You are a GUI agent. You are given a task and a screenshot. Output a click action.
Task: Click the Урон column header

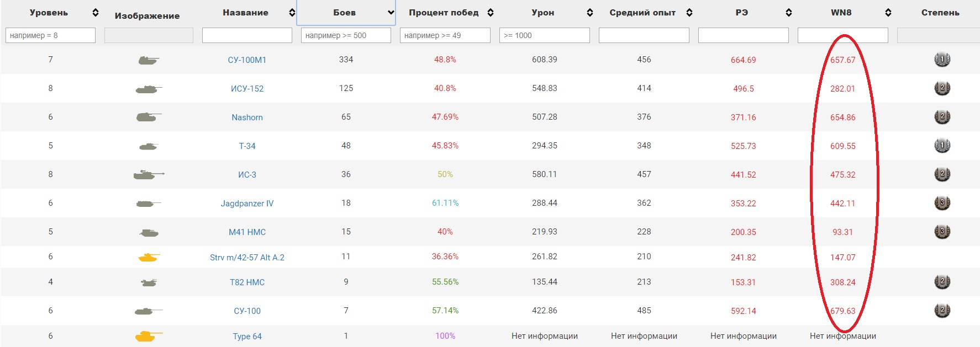click(543, 13)
